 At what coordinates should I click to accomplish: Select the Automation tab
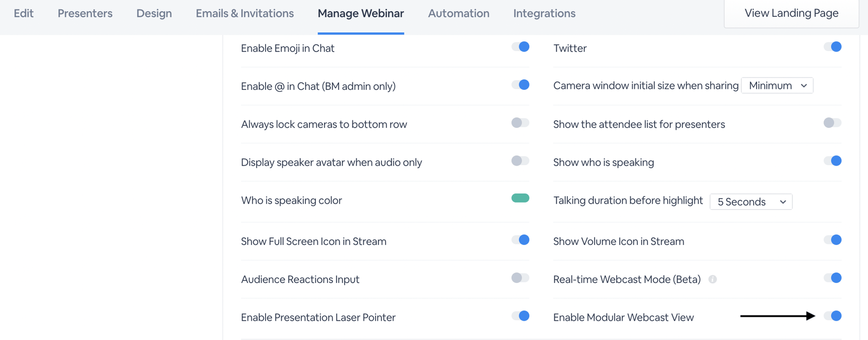(x=458, y=14)
